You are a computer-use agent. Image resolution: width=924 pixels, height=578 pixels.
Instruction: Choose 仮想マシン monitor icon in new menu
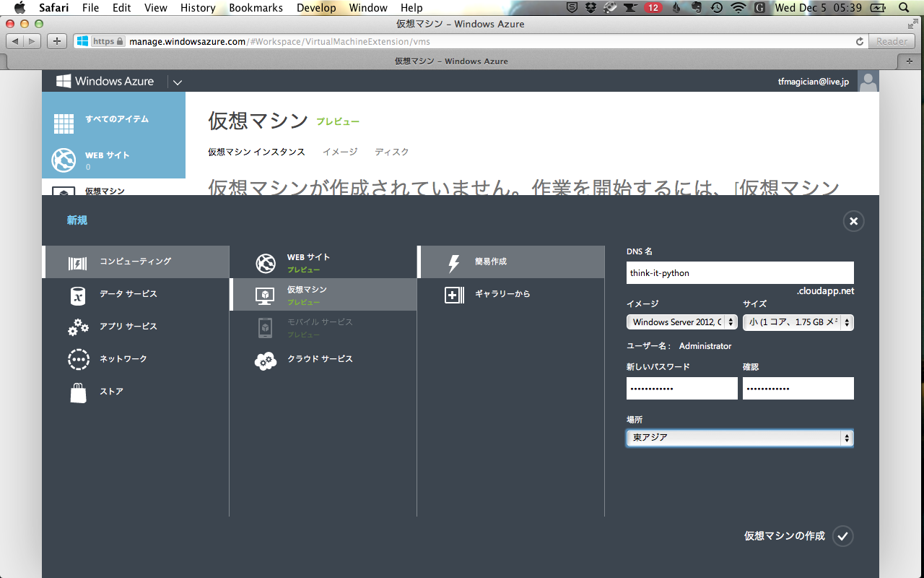click(266, 296)
